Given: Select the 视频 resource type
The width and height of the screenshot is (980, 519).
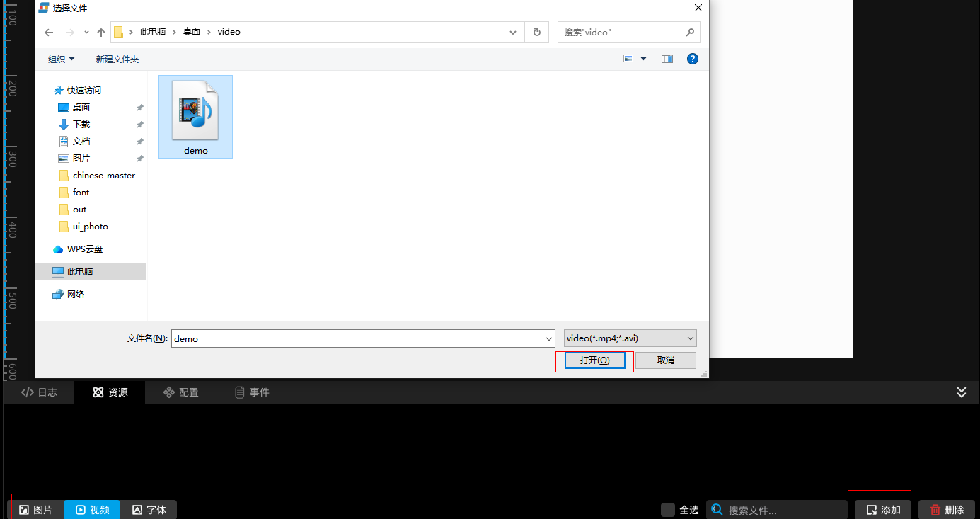Looking at the screenshot, I should [93, 510].
